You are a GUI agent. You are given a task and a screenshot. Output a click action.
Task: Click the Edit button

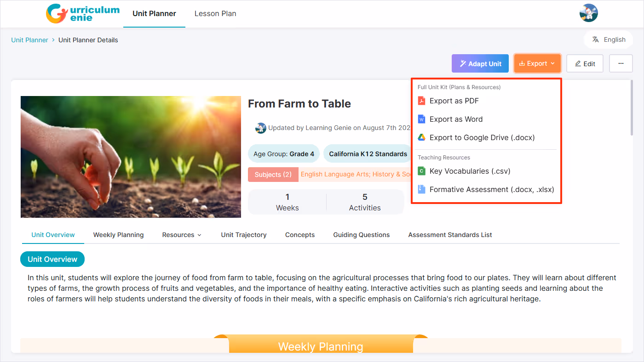[585, 63]
